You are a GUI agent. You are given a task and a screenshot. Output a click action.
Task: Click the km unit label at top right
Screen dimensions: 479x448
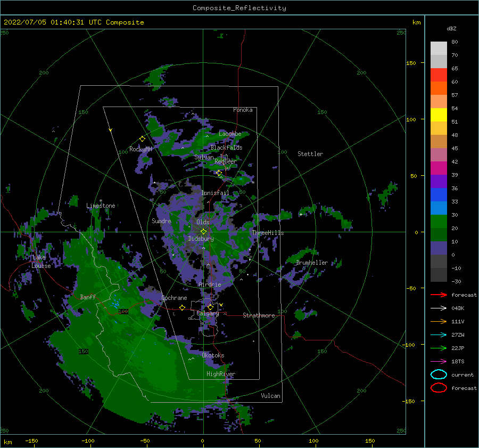coord(416,22)
